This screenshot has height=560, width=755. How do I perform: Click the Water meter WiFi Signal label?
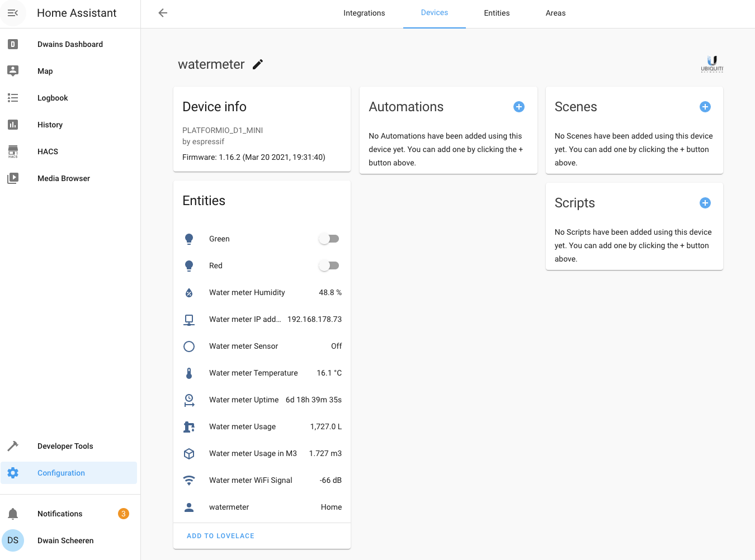pos(251,480)
